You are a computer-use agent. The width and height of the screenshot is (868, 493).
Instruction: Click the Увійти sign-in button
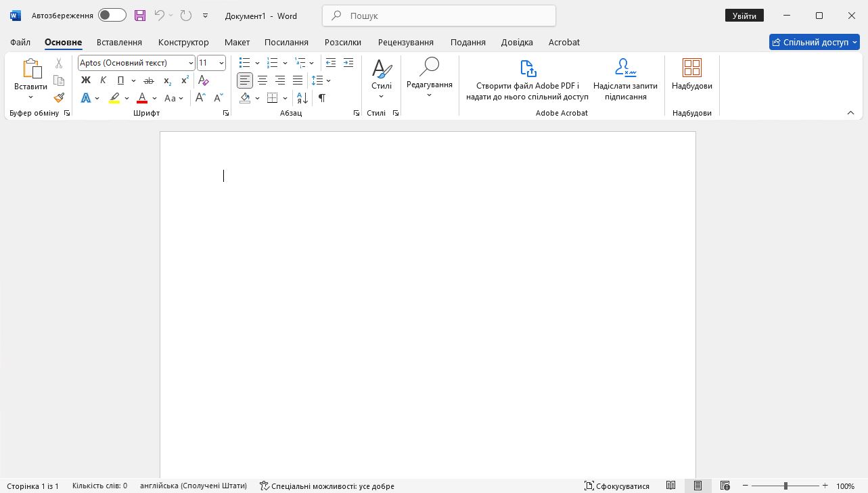tap(744, 16)
